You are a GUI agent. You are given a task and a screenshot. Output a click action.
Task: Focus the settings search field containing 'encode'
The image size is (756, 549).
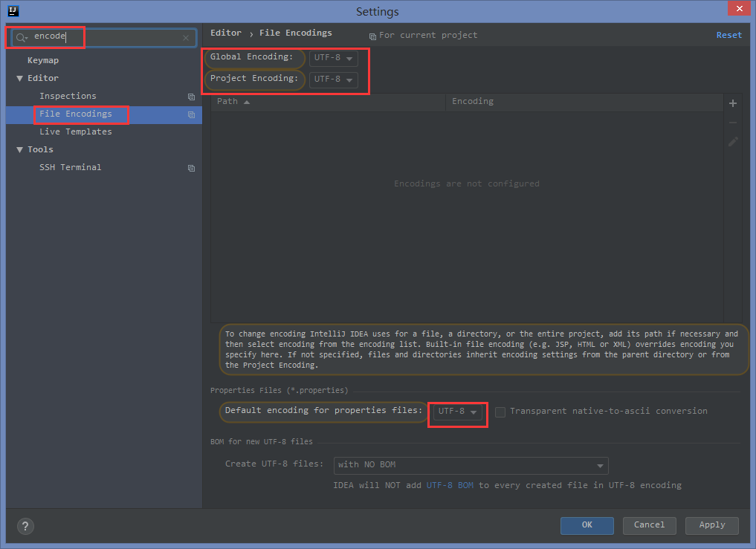coord(103,37)
